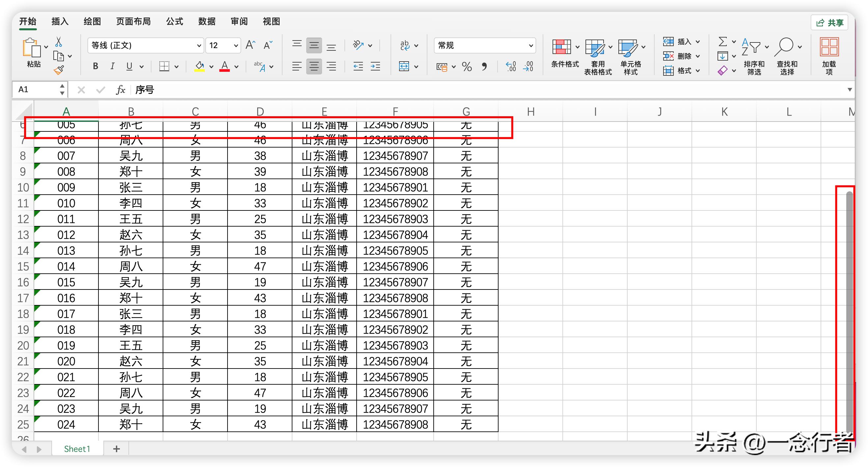
Task: Click the Increase Indent icon
Action: point(375,67)
